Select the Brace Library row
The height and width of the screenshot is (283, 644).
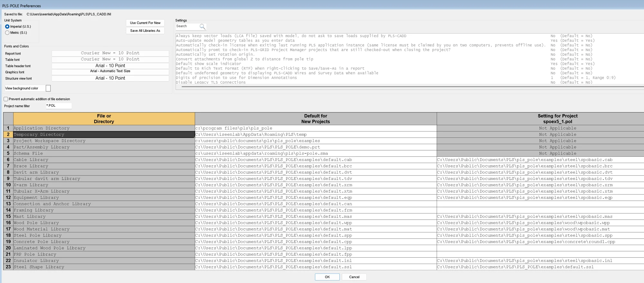pos(104,166)
